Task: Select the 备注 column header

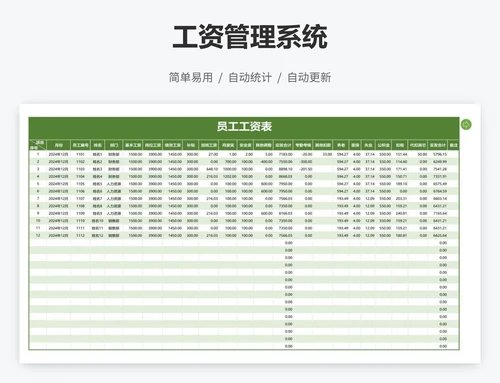Action: point(453,145)
